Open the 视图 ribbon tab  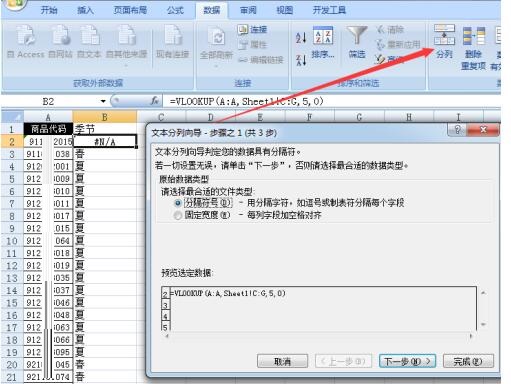(x=285, y=10)
